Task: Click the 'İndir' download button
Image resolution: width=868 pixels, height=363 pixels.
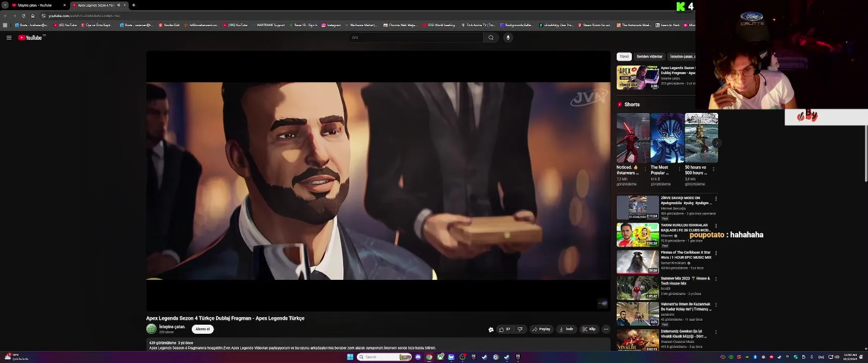Action: coord(566,329)
